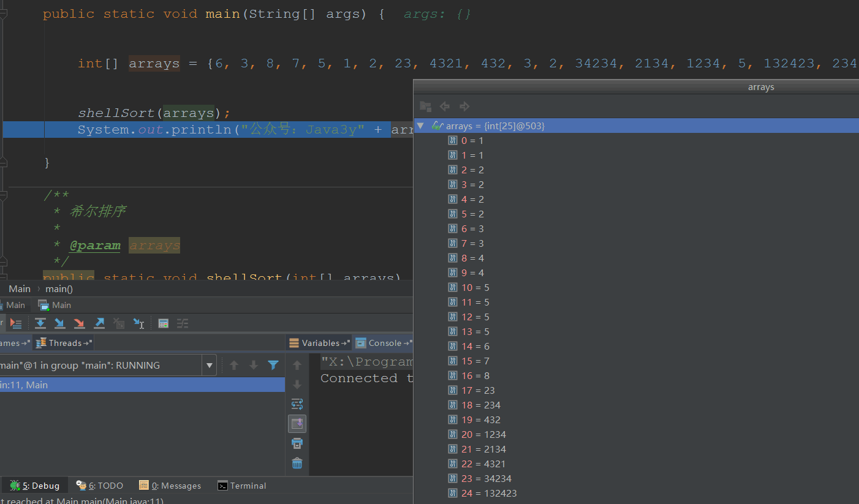Screen dimensions: 859x504
Task: Click Clear All trash icon in console
Action: [297, 463]
